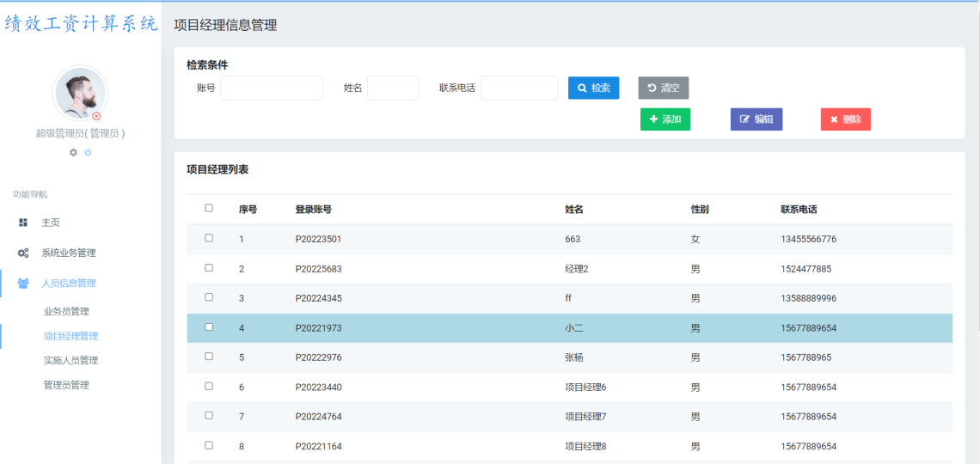Click the gears icon beside 系统业务管理
980x464 pixels.
coord(24,253)
